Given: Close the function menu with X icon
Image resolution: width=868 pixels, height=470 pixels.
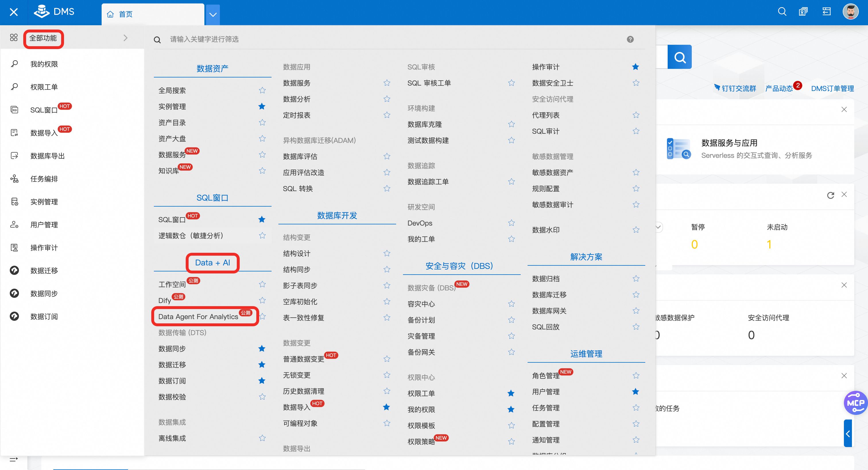Looking at the screenshot, I should (14, 12).
